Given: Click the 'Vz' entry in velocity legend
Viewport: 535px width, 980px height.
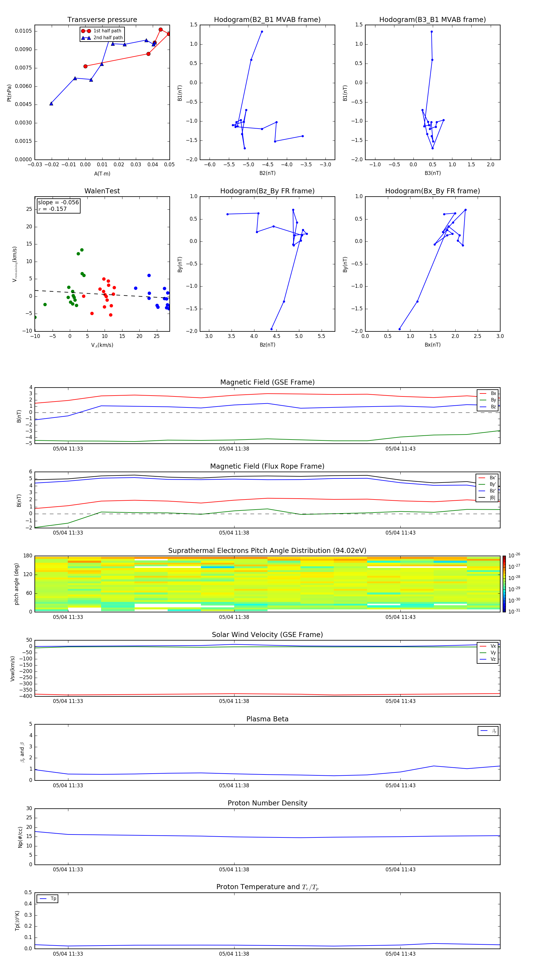Looking at the screenshot, I should (488, 659).
